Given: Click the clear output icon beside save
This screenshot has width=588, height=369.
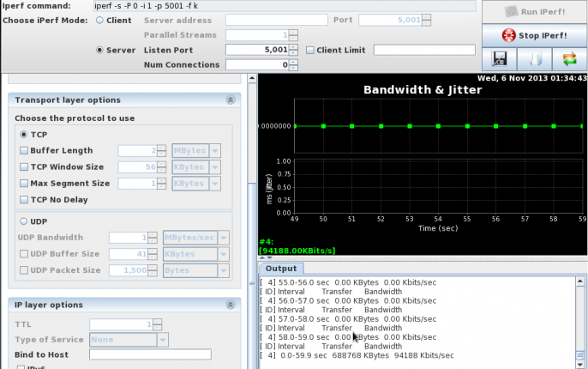Looking at the screenshot, I should [533, 59].
